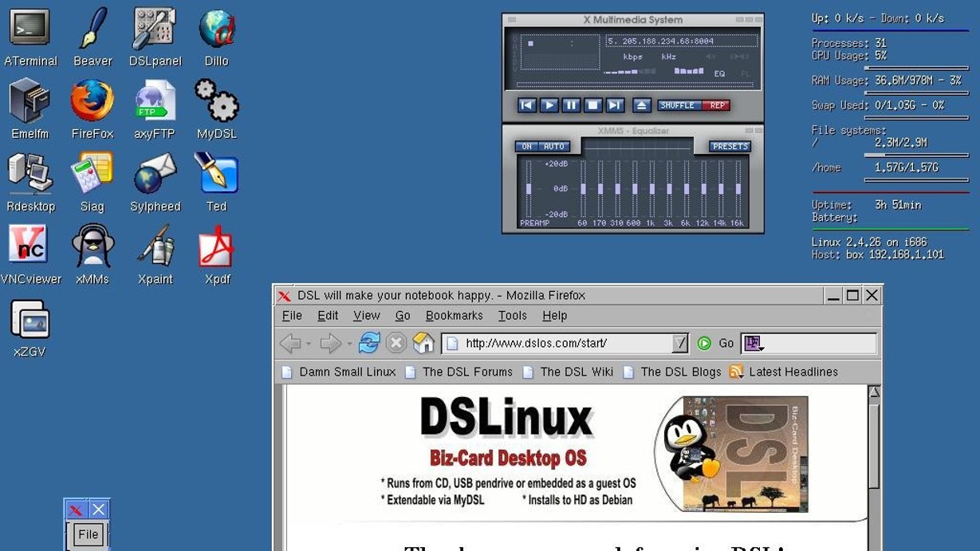Click the equalizer PREAMP slider

pyautogui.click(x=528, y=189)
